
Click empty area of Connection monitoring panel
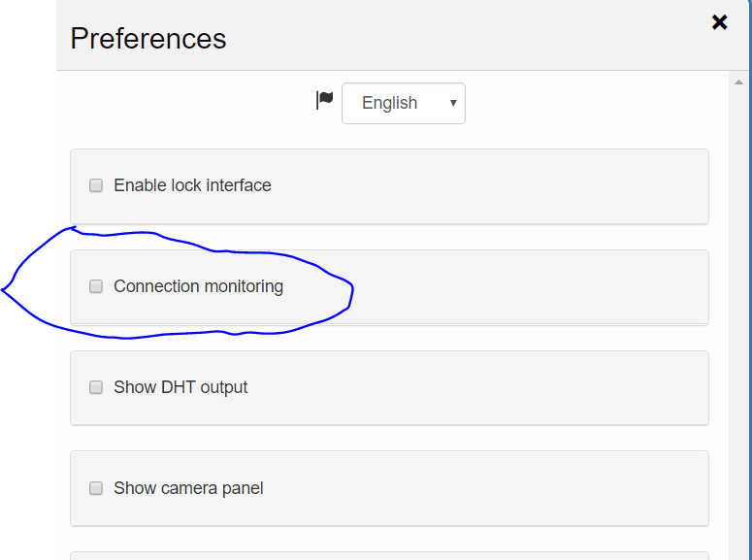(x=524, y=286)
